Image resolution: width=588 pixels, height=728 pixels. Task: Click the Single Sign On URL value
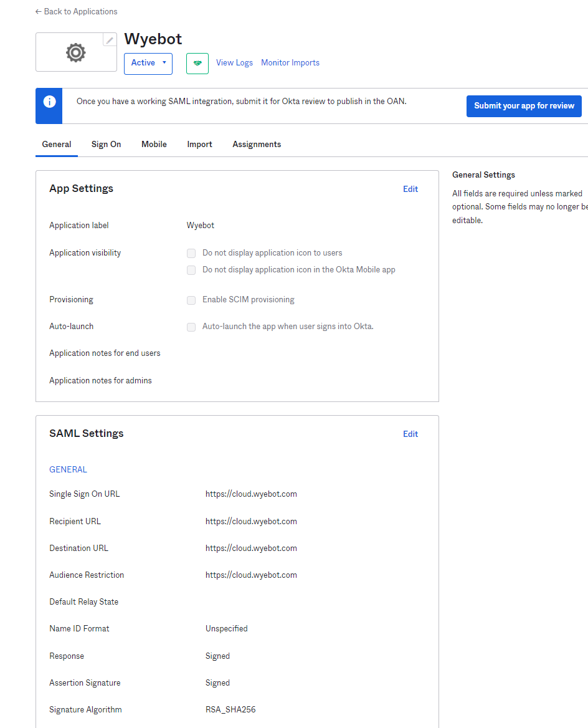pyautogui.click(x=251, y=494)
